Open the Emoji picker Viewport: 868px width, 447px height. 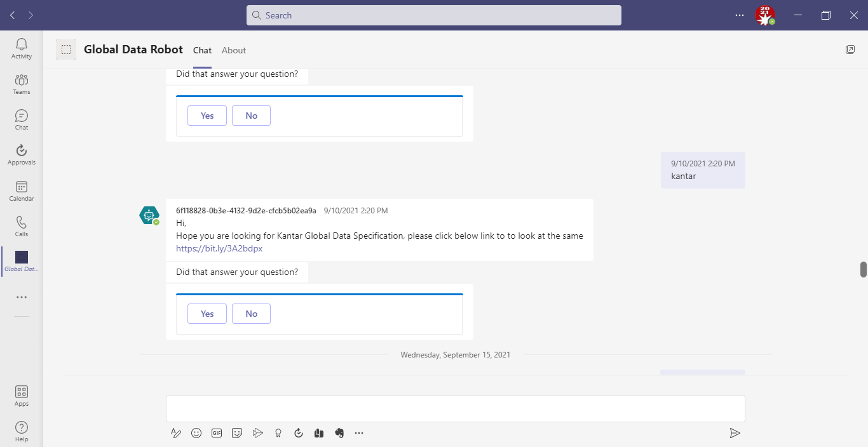pyautogui.click(x=196, y=433)
